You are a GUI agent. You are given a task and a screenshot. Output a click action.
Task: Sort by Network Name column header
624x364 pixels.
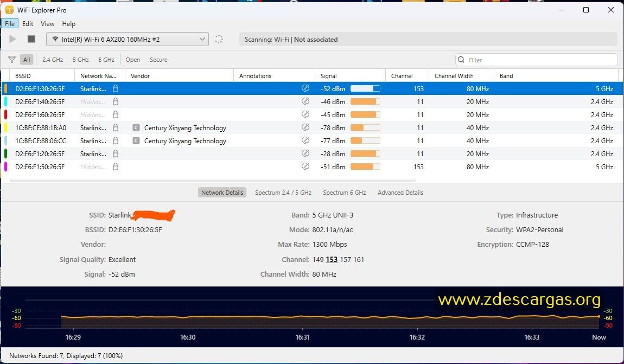[100, 75]
